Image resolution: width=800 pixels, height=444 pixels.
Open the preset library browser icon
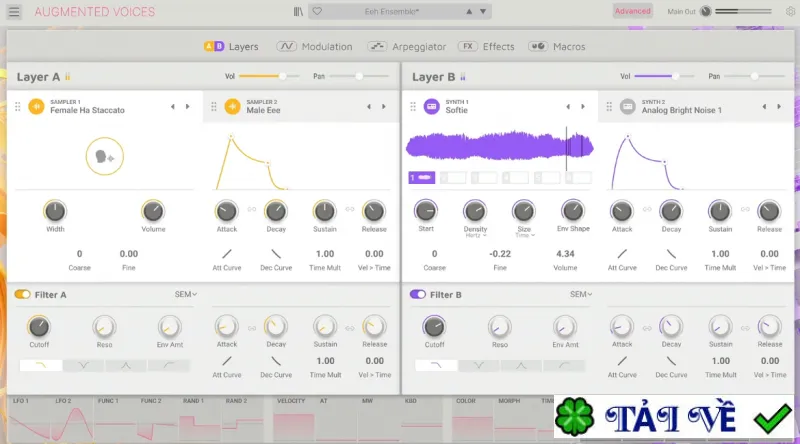(298, 11)
